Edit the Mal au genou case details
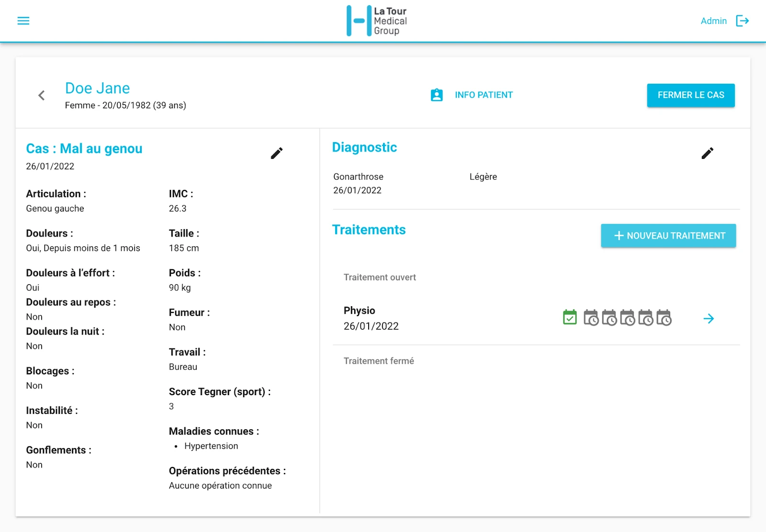 (x=277, y=153)
